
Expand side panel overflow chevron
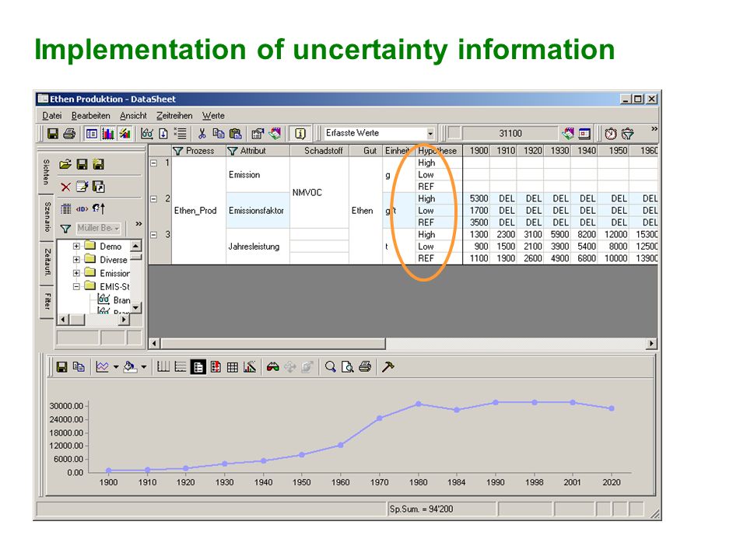click(x=139, y=223)
